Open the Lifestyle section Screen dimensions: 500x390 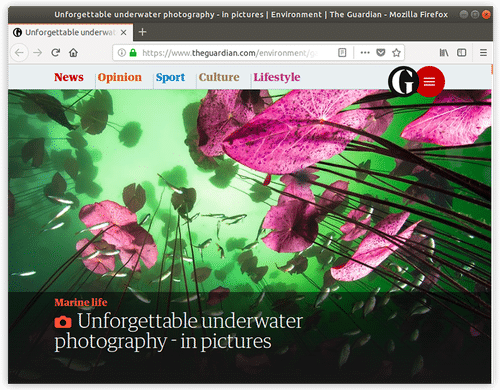coord(277,77)
